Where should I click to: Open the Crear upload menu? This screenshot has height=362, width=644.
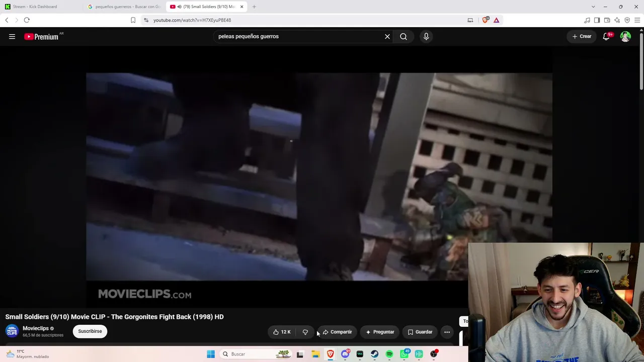582,36
